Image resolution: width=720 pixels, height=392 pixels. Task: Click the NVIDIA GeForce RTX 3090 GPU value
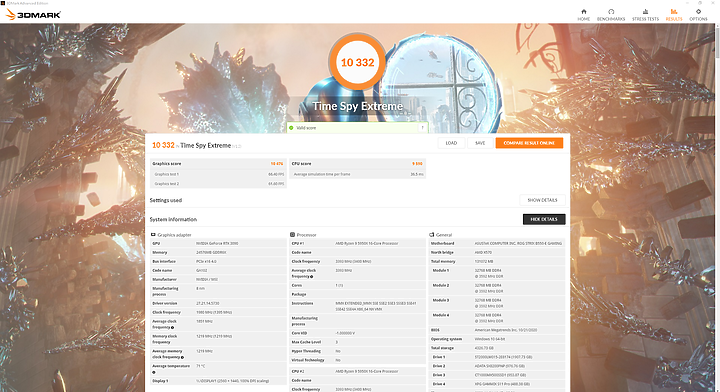coord(217,243)
